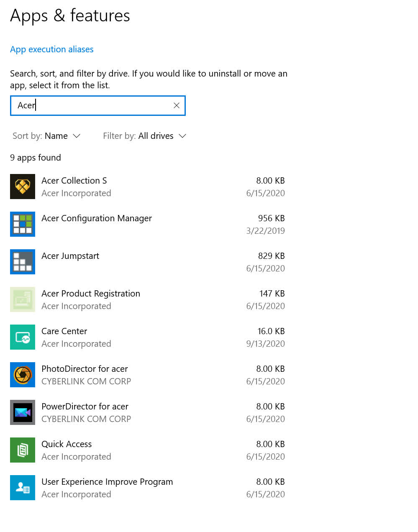418x532 pixels.
Task: Open the Sort by Name dropdown
Action: (x=46, y=136)
